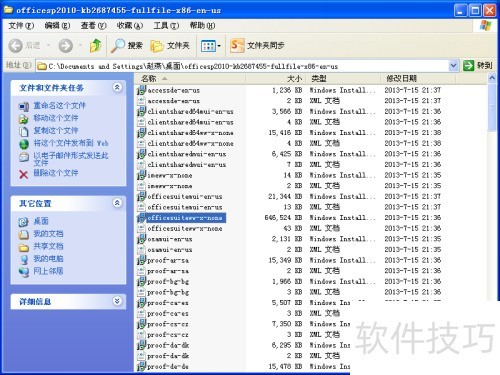Viewport: 500px width, 375px height.
Task: Click Publish this file to the Web link
Action: tap(71, 143)
